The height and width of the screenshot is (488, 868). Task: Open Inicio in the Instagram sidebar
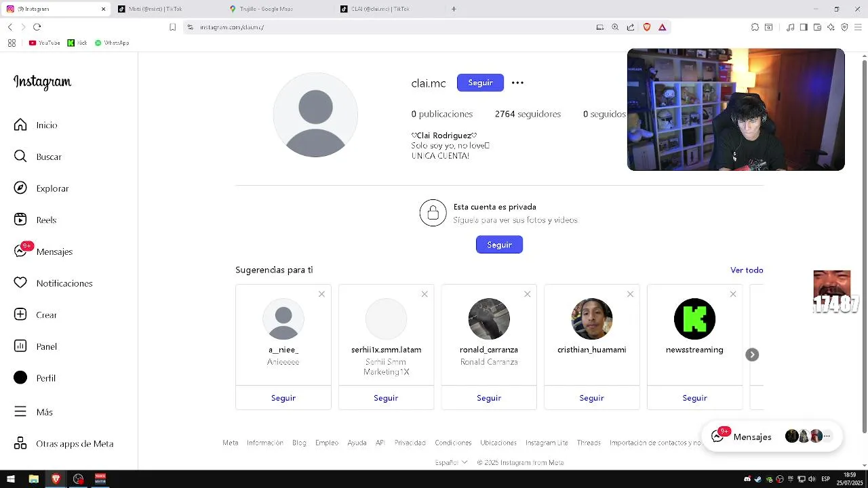click(x=36, y=125)
